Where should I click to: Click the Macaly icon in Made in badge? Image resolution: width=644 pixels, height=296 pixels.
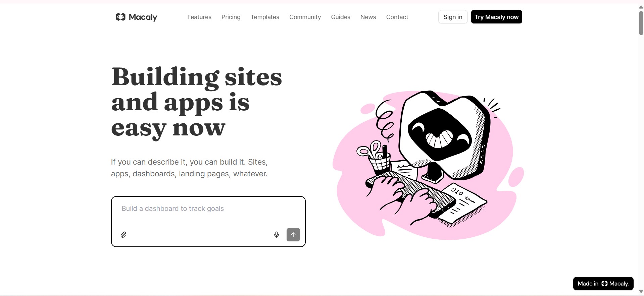click(x=604, y=284)
